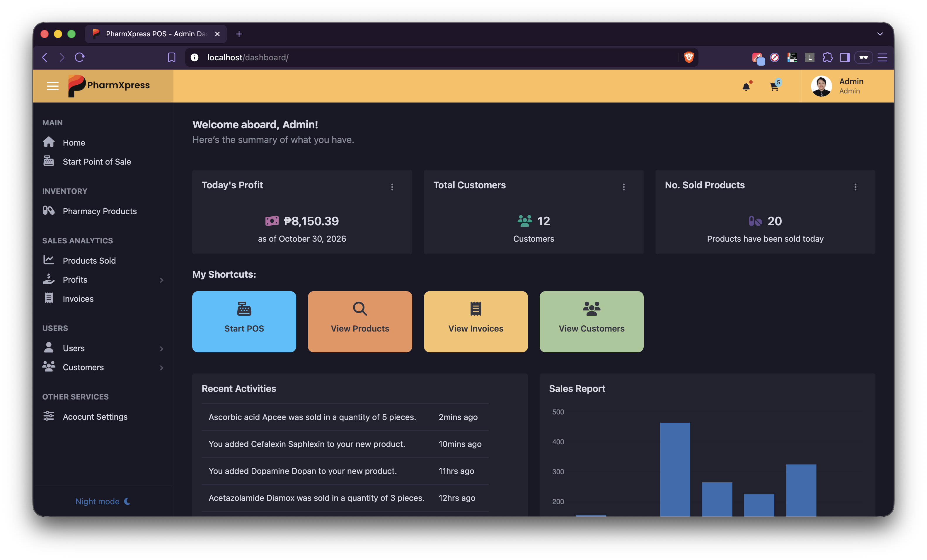Open the Brave main menu
The height and width of the screenshot is (560, 927).
pos(882,57)
